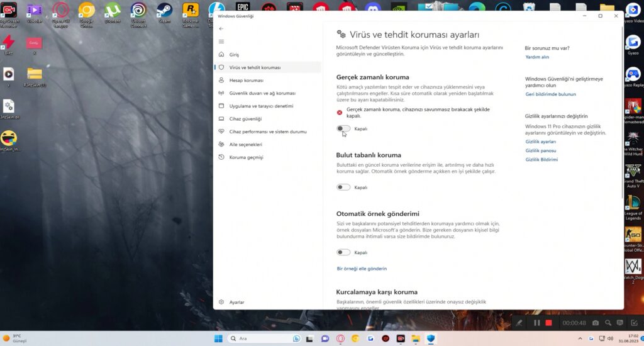
Task: Open File Explorer from the taskbar
Action: pyautogui.click(x=416, y=338)
